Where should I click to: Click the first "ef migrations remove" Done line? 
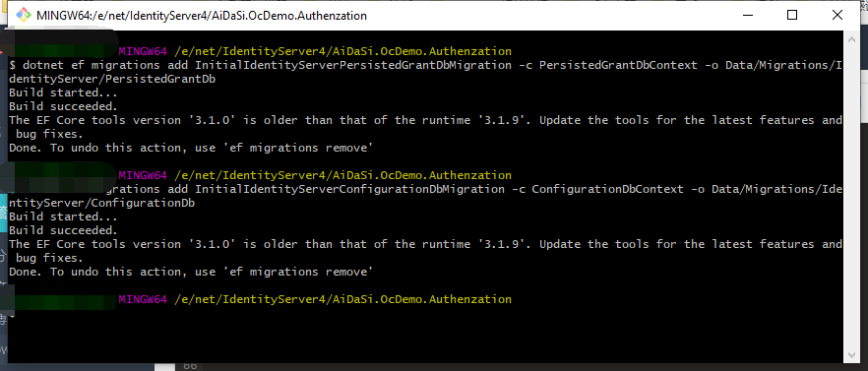pos(191,148)
